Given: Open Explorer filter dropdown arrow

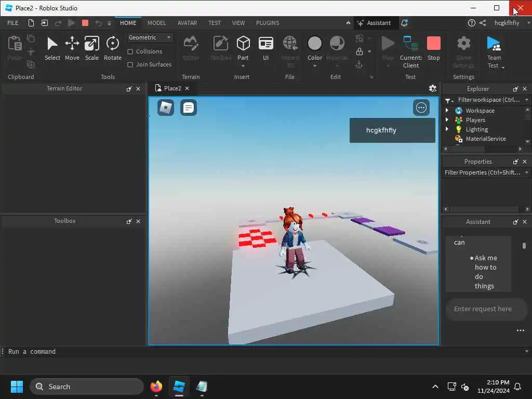Looking at the screenshot, I should 527,100.
